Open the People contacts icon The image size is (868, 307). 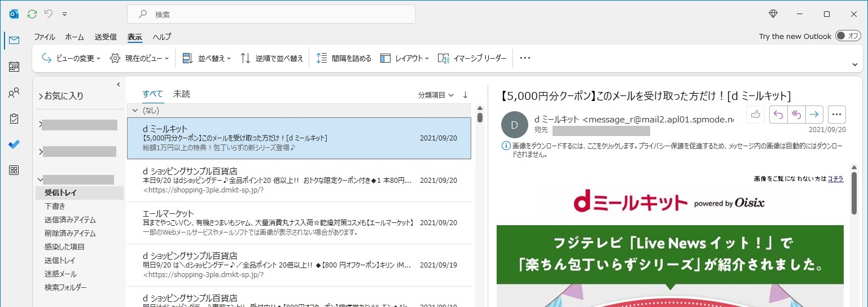(14, 93)
